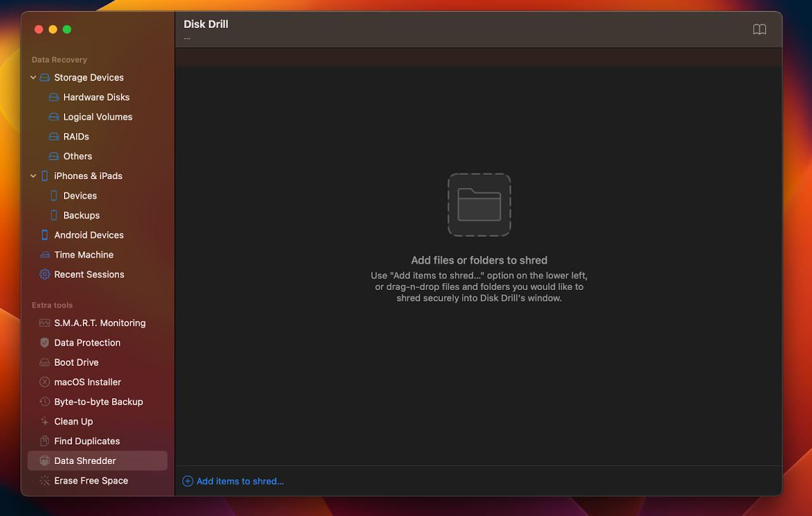This screenshot has height=516, width=812.
Task: Click the Data Shredder icon
Action: pos(44,460)
